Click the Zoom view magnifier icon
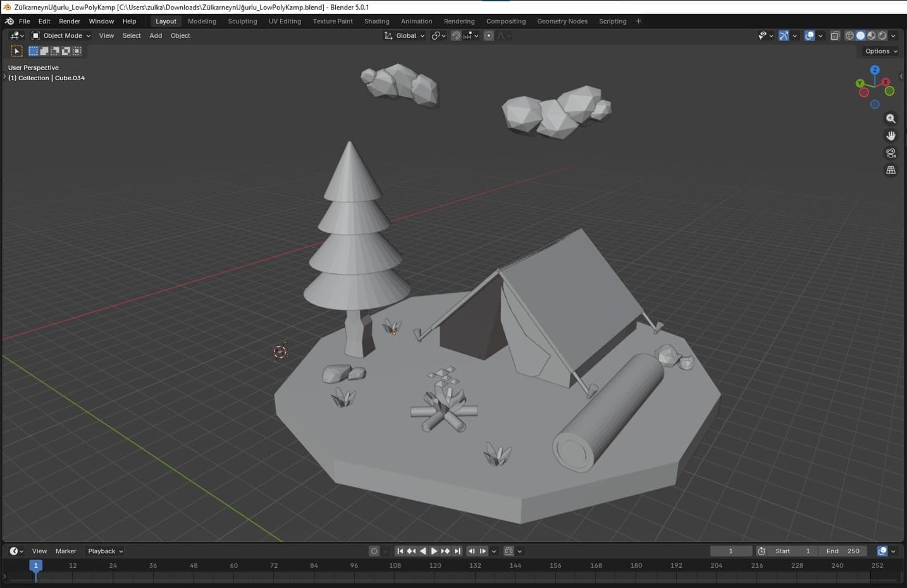 891,118
